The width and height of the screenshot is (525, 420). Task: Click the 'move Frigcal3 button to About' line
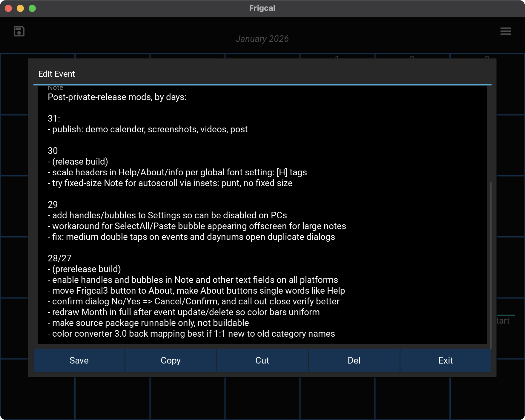click(197, 291)
